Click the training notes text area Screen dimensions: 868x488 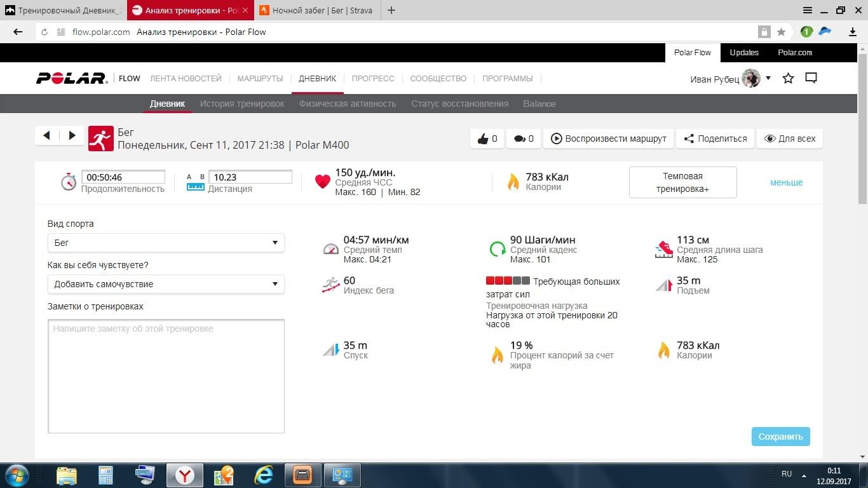pyautogui.click(x=166, y=376)
